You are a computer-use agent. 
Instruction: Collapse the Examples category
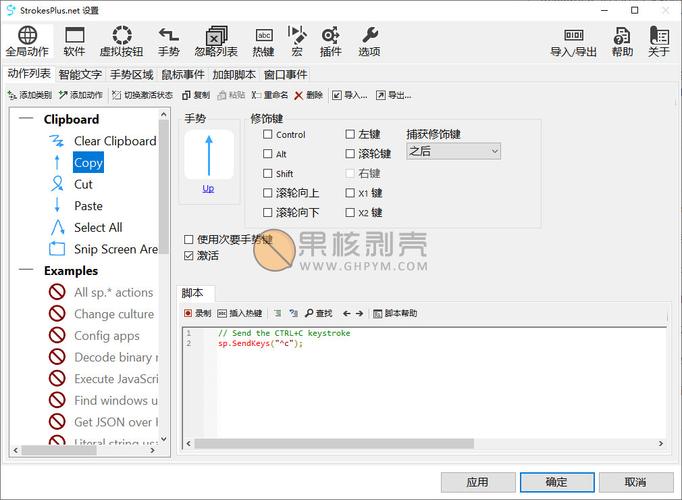pyautogui.click(x=26, y=270)
